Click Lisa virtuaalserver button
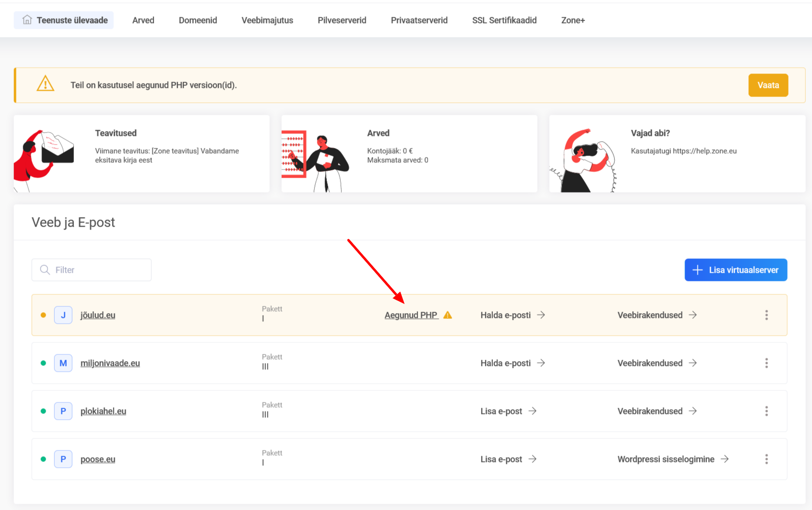Image resolution: width=812 pixels, height=510 pixels. point(735,270)
